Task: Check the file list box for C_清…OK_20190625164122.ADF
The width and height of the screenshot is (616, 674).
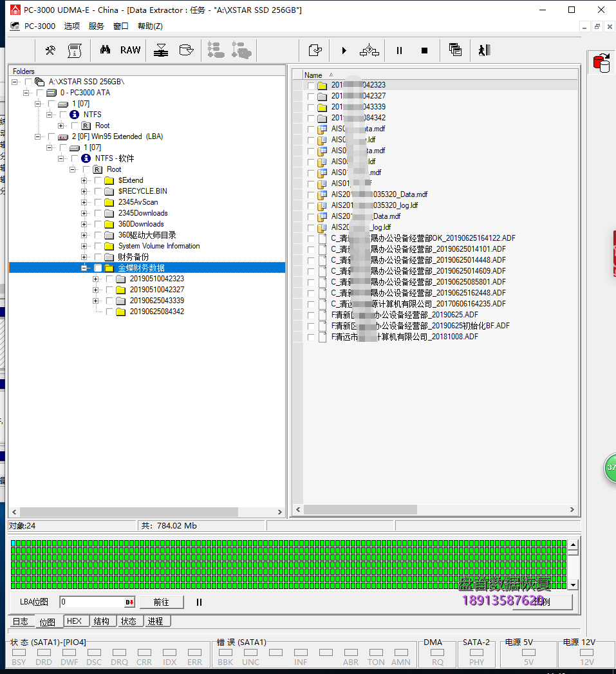Action: pos(311,239)
